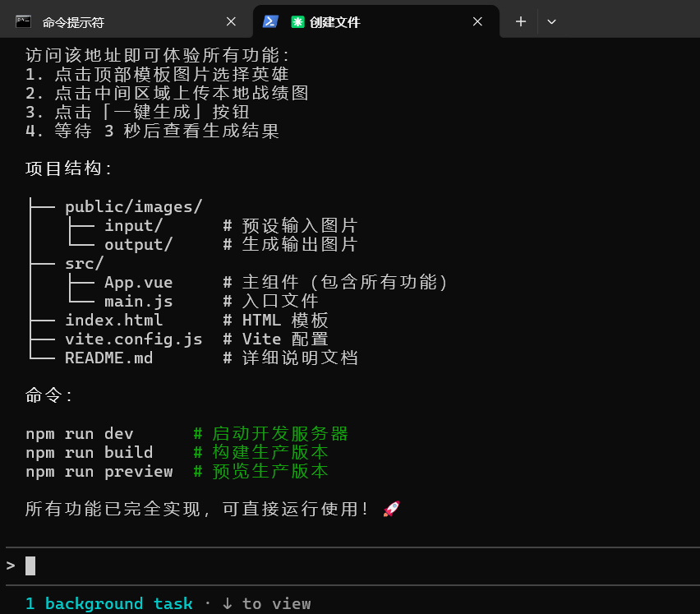Close the 创建文件 tab
Screen dimensions: 700x614
[477, 21]
